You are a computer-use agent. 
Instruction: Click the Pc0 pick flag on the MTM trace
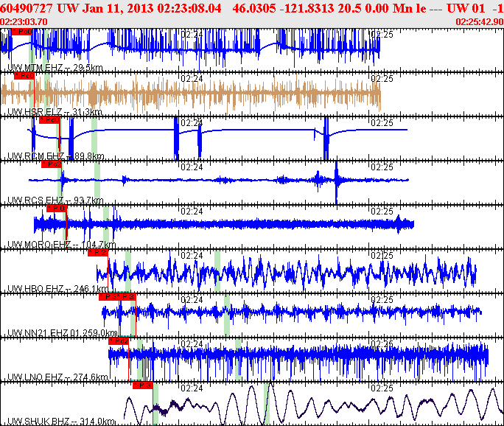pos(22,32)
